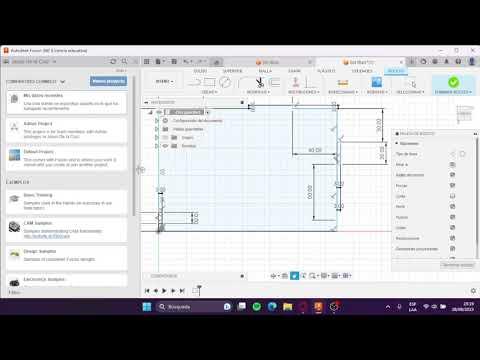The image size is (480, 360).
Task: Toggle the Restricciones checkbox
Action: [x=452, y=238]
